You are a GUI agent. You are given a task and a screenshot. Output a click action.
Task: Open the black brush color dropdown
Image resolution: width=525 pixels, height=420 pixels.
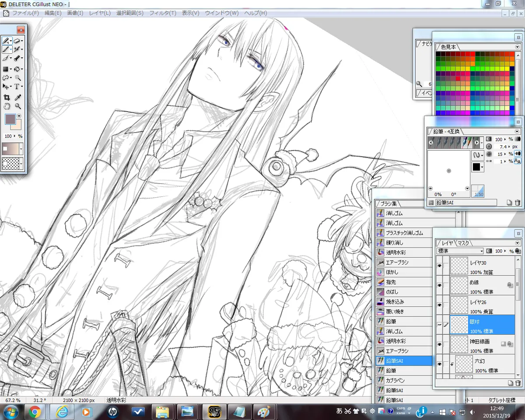(477, 167)
